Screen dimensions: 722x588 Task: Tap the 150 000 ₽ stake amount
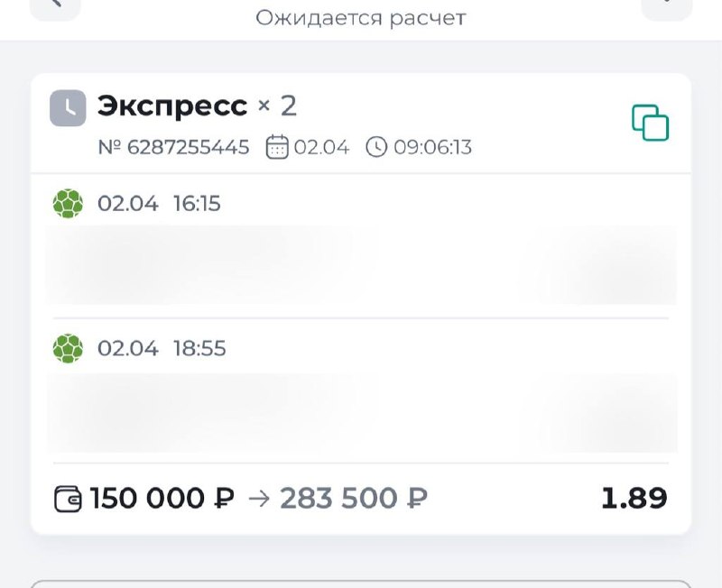pos(162,498)
